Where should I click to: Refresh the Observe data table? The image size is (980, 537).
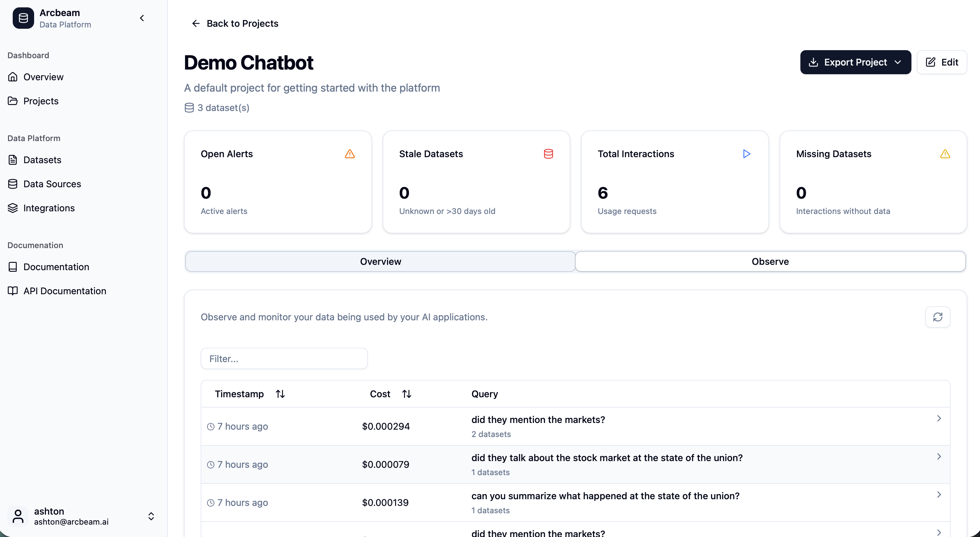coord(938,317)
